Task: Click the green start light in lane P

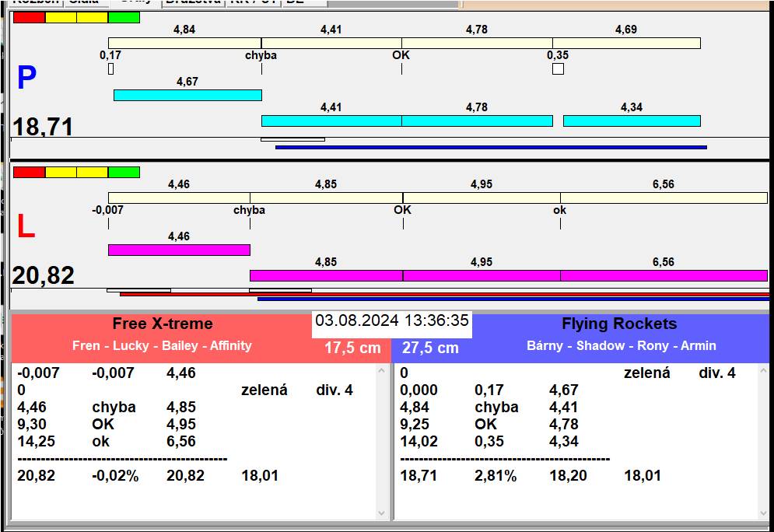Action: click(x=124, y=18)
